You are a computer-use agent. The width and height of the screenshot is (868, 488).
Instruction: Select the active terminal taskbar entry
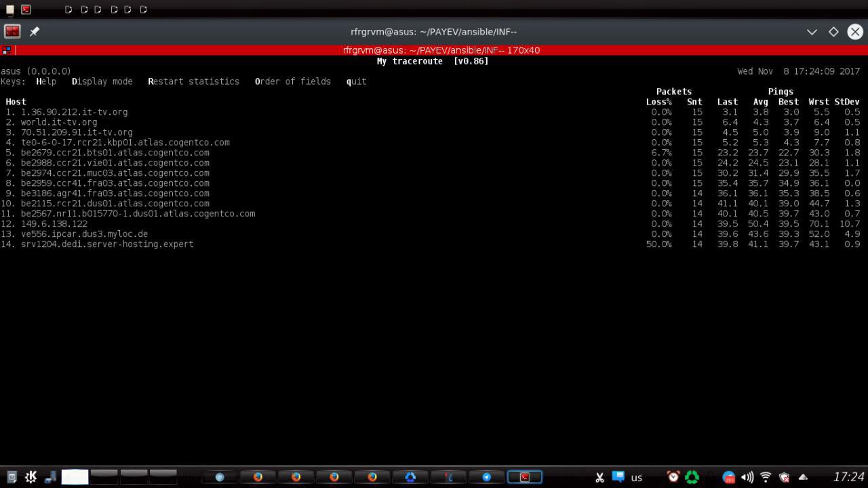[x=525, y=477]
